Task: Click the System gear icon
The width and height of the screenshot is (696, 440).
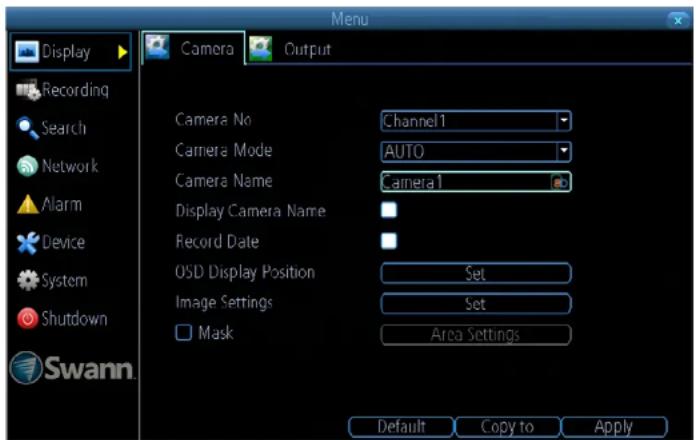Action: pyautogui.click(x=28, y=281)
